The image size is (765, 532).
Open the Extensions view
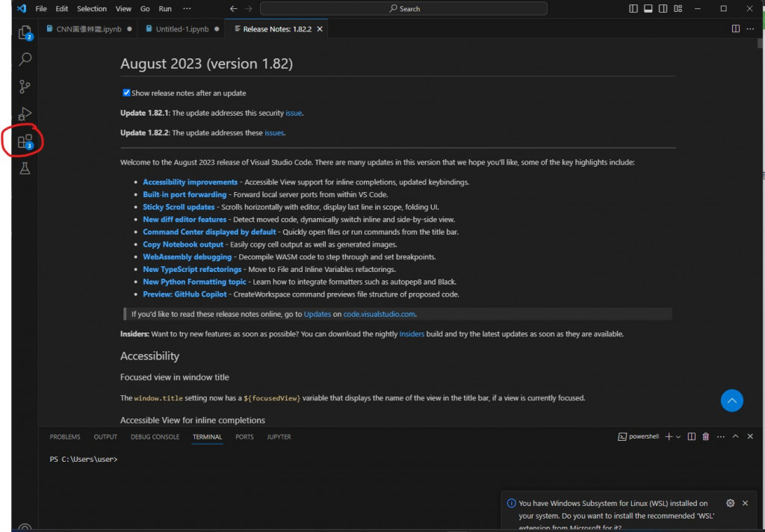coord(25,141)
